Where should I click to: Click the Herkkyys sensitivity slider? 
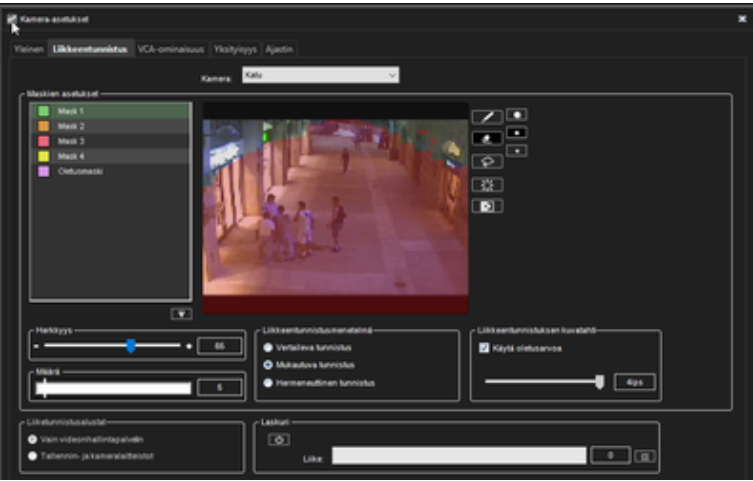click(131, 346)
